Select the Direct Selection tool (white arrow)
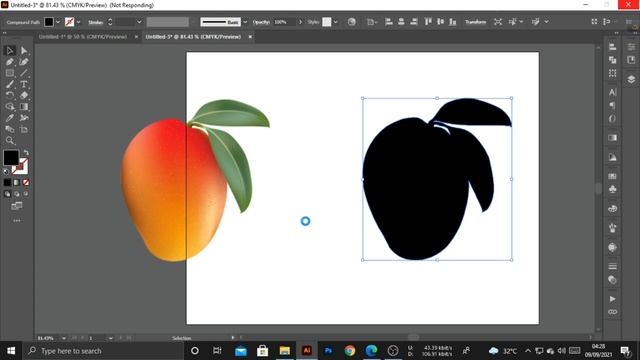 click(x=24, y=51)
